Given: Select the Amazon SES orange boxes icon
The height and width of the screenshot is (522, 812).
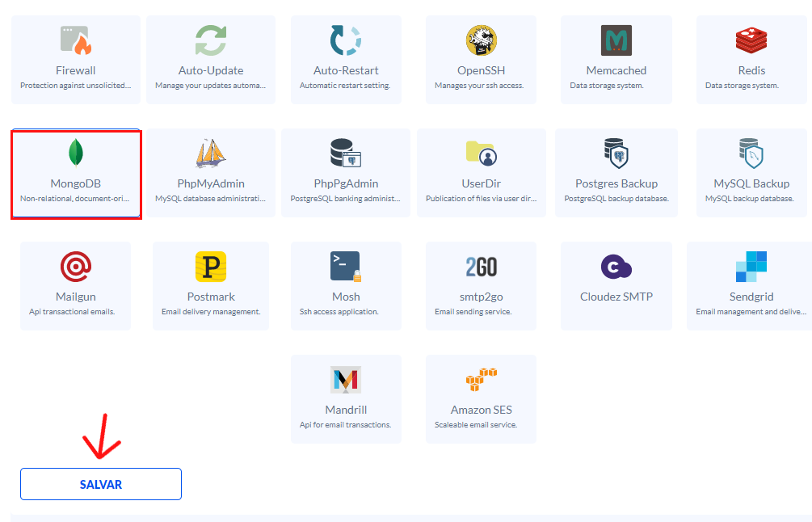Looking at the screenshot, I should tap(481, 379).
